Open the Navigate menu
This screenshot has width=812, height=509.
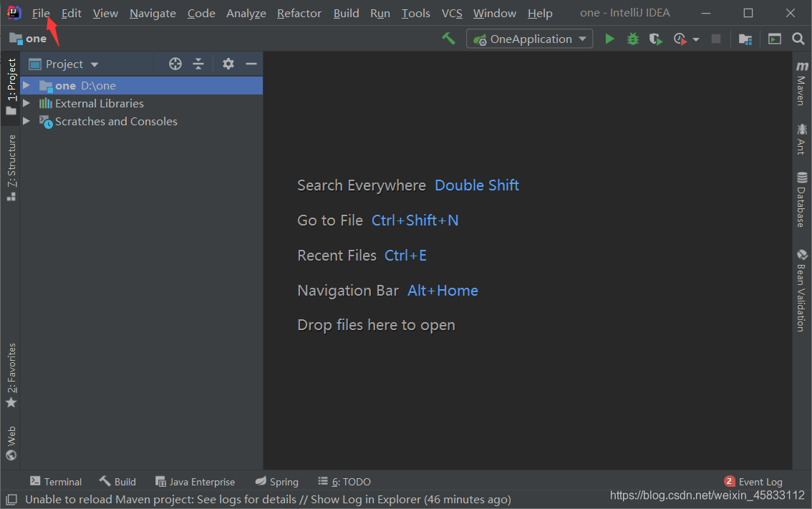pos(153,13)
